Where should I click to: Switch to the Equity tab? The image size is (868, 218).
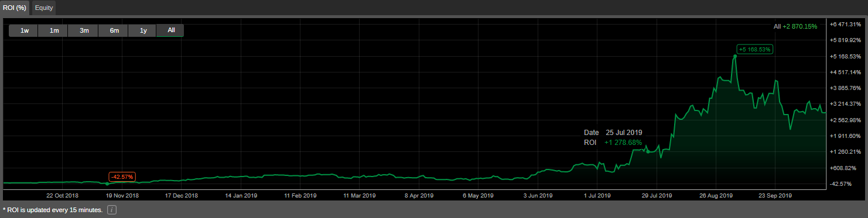click(43, 8)
